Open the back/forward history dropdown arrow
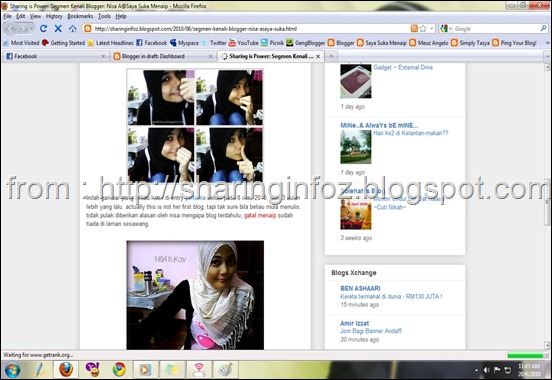Screen dimensions: 552x380 [32, 29]
